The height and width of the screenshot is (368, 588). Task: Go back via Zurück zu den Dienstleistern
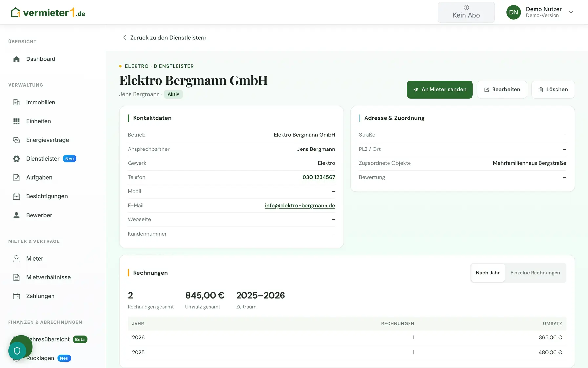click(165, 38)
